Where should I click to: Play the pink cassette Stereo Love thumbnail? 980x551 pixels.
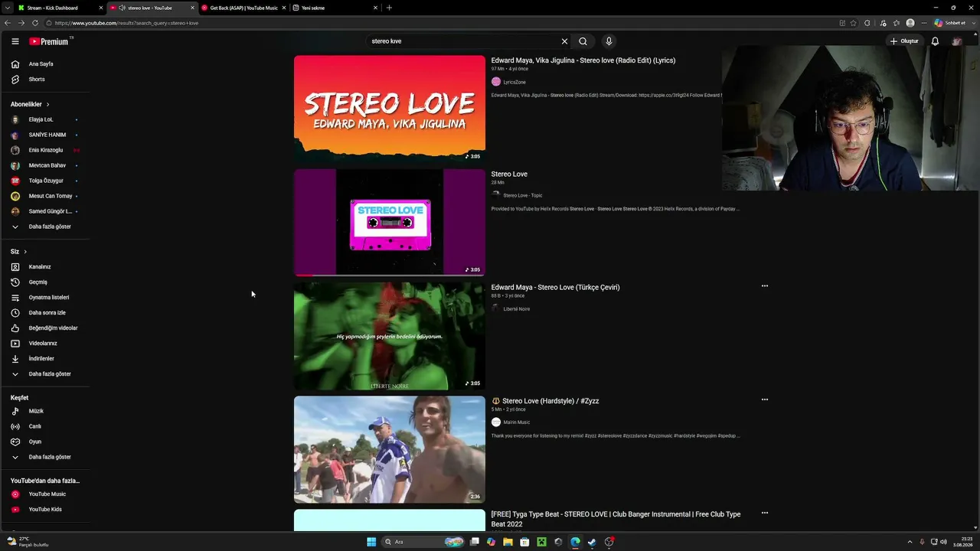tap(390, 222)
